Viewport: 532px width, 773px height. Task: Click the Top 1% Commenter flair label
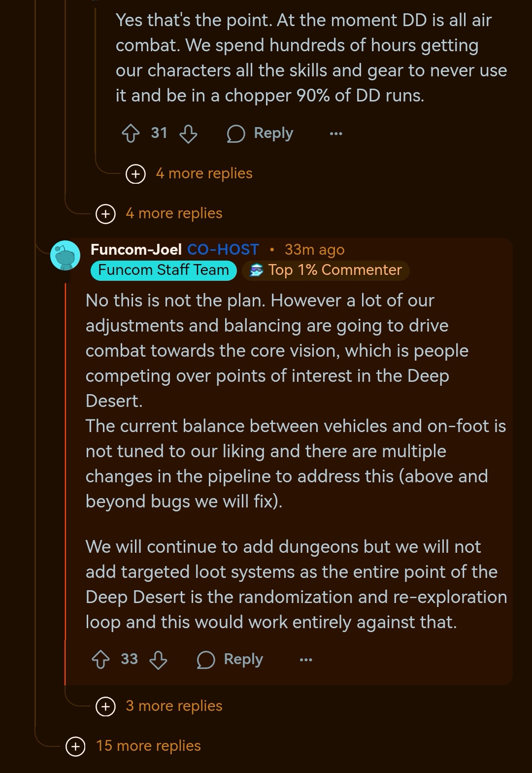pyautogui.click(x=325, y=270)
